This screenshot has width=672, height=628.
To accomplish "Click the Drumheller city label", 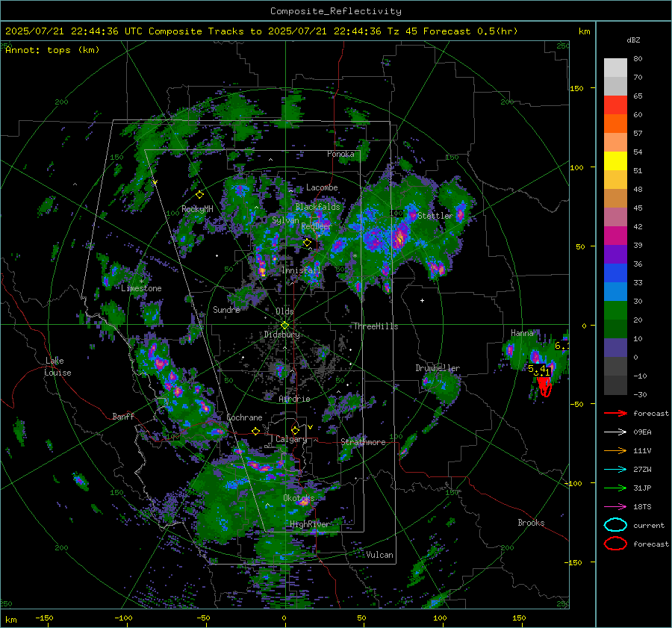I will tap(438, 368).
